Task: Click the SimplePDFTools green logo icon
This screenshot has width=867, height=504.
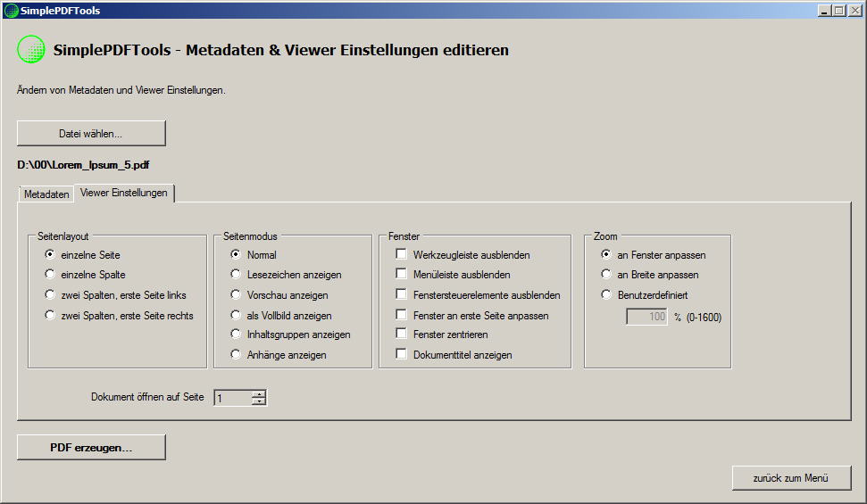Action: [31, 49]
